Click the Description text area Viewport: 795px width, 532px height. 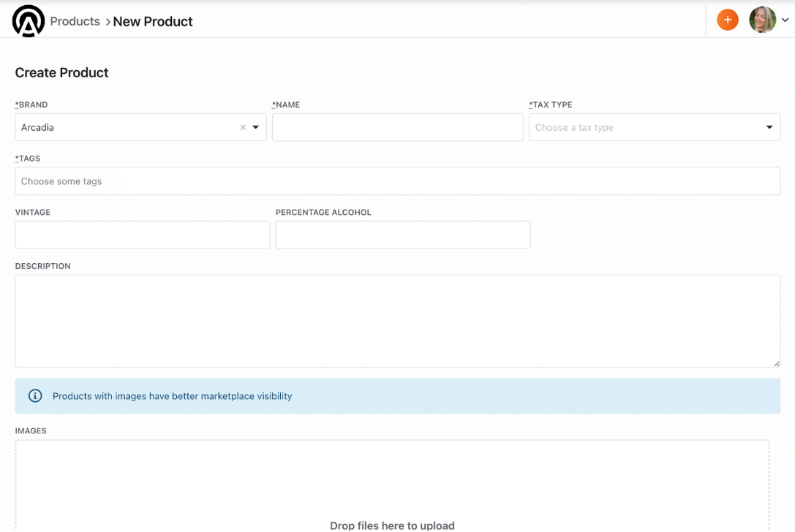pyautogui.click(x=397, y=320)
